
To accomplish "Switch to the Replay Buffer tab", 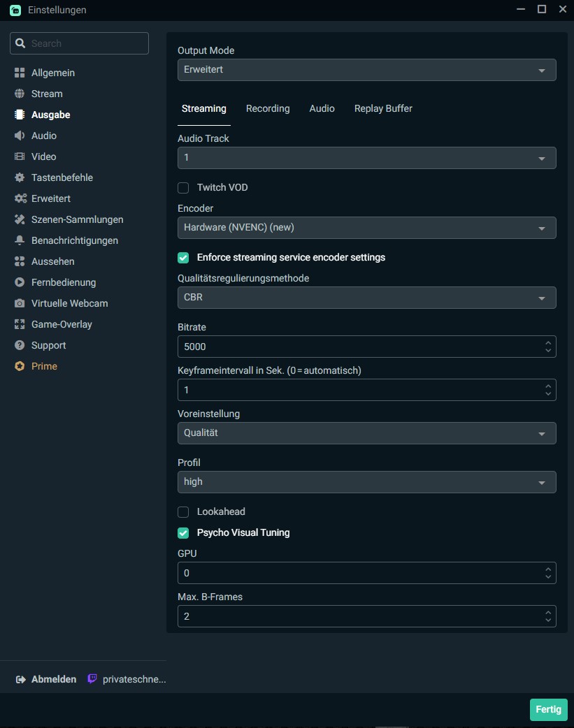I will tap(383, 108).
